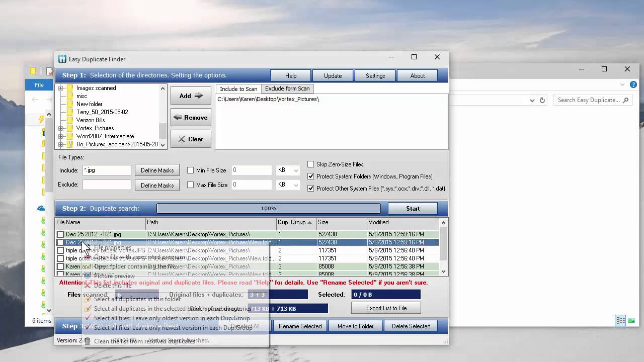Click the Clear button
This screenshot has width=644, height=362.
click(x=191, y=139)
